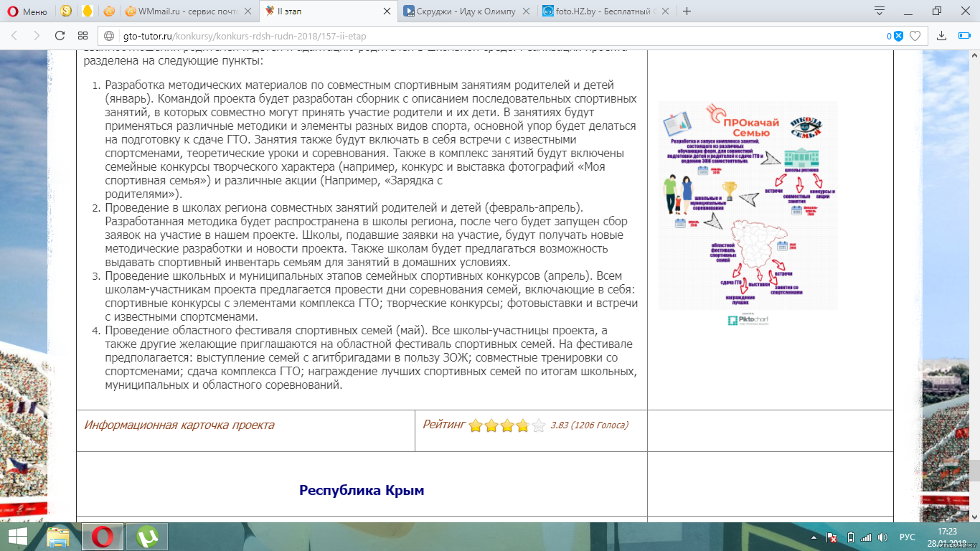The height and width of the screenshot is (551, 980).
Task: Open the Windows Start button
Action: (18, 536)
